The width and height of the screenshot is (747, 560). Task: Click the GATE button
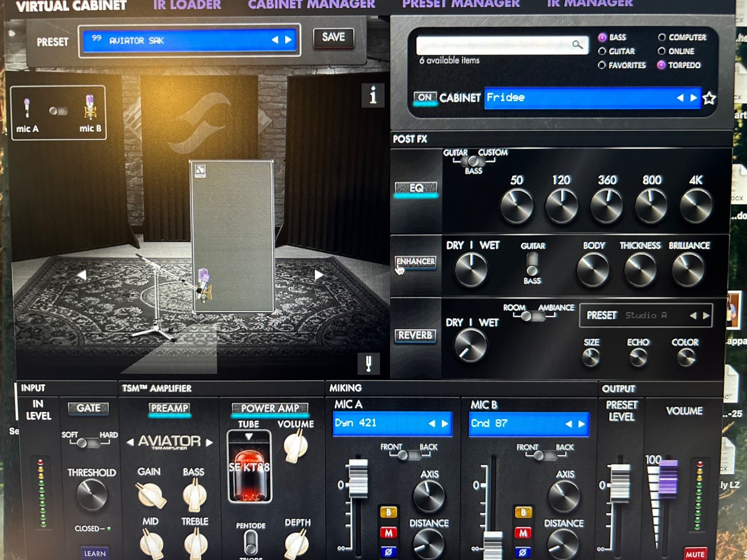(89, 408)
